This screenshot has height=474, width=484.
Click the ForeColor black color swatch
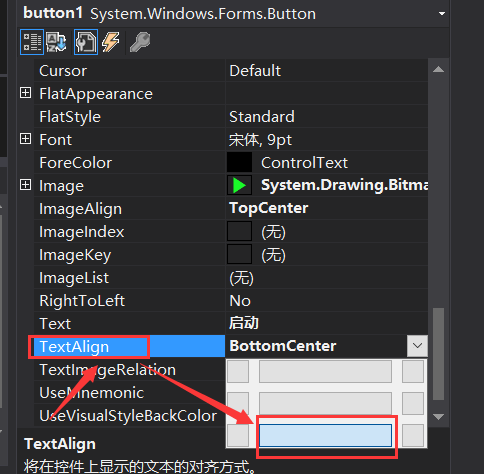coord(239,162)
